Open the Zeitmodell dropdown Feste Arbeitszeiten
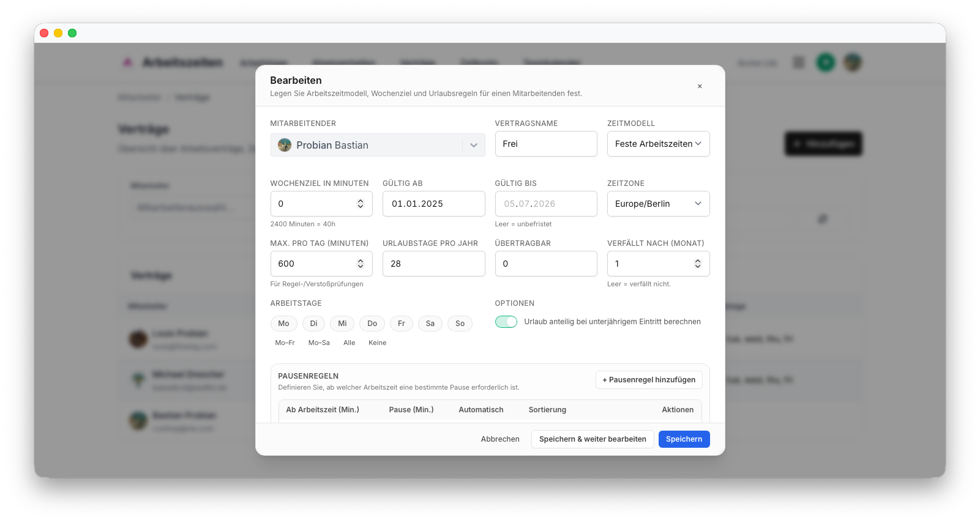 coord(659,144)
